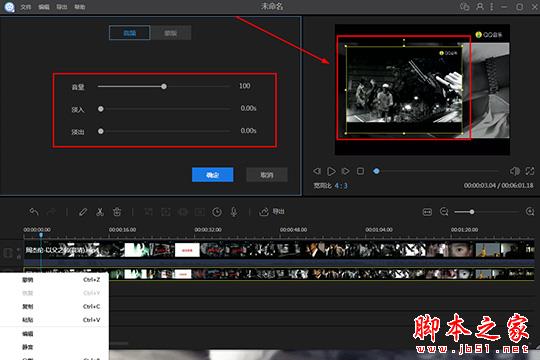The width and height of the screenshot is (540, 360).
Task: Click the first track header icon
Action: 8,253
